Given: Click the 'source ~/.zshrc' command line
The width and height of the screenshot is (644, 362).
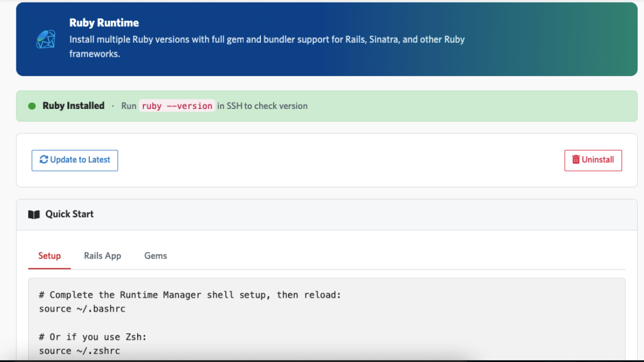Looking at the screenshot, I should click(80, 351).
